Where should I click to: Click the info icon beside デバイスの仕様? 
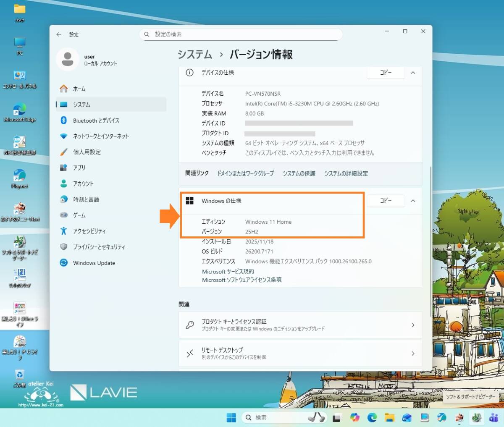click(190, 73)
